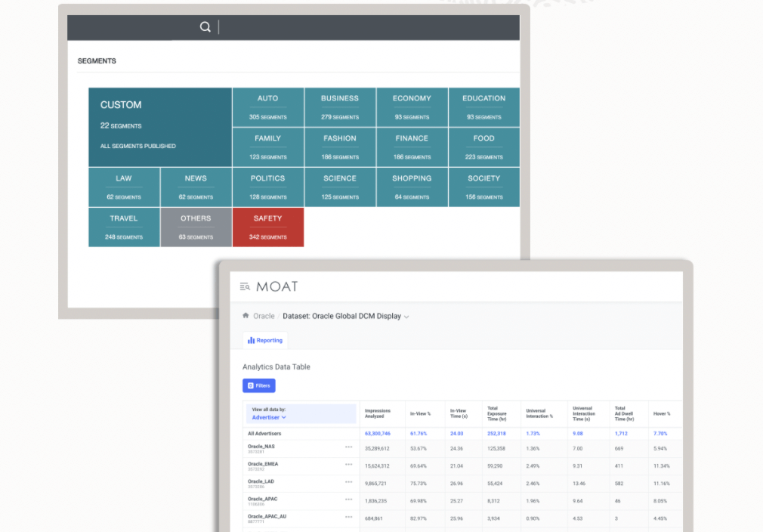Screen dimensions: 763x532
Task: Open the TRAVEL segment tile
Action: [124, 227]
